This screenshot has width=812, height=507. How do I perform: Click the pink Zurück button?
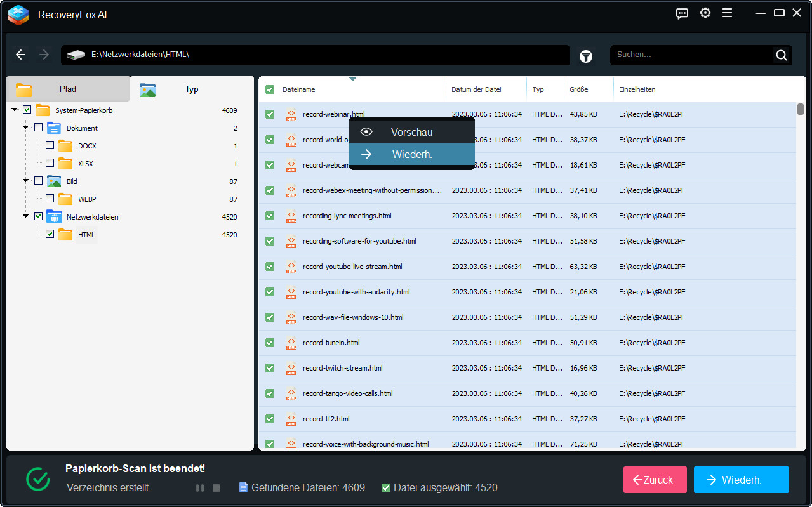[655, 480]
